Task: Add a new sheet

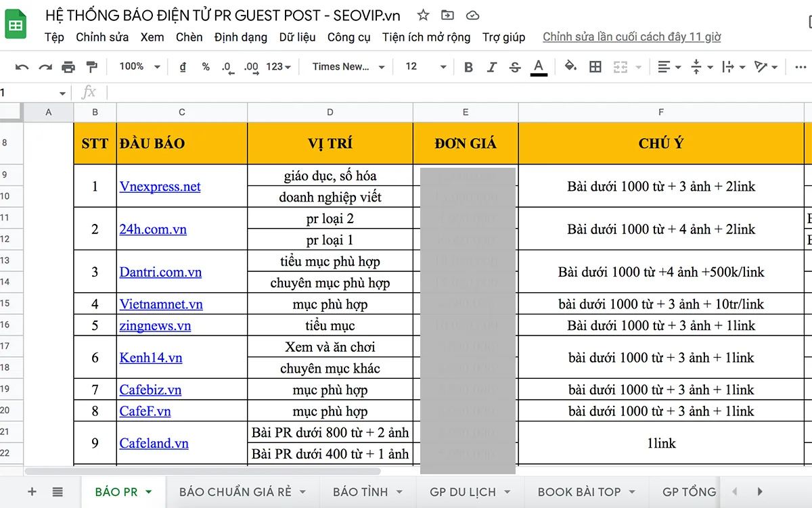Action: (x=32, y=492)
